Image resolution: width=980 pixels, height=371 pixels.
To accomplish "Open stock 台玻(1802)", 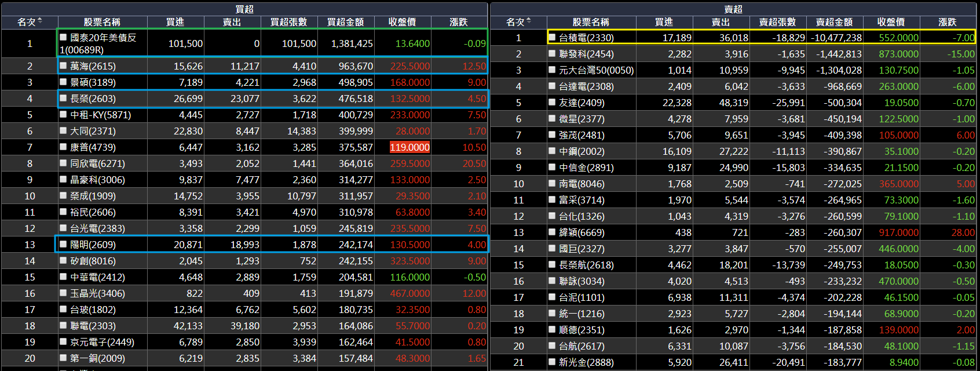I will pos(93,310).
